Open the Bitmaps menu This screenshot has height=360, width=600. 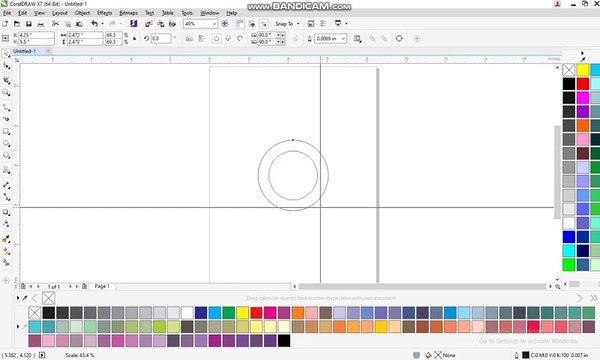pyautogui.click(x=129, y=13)
